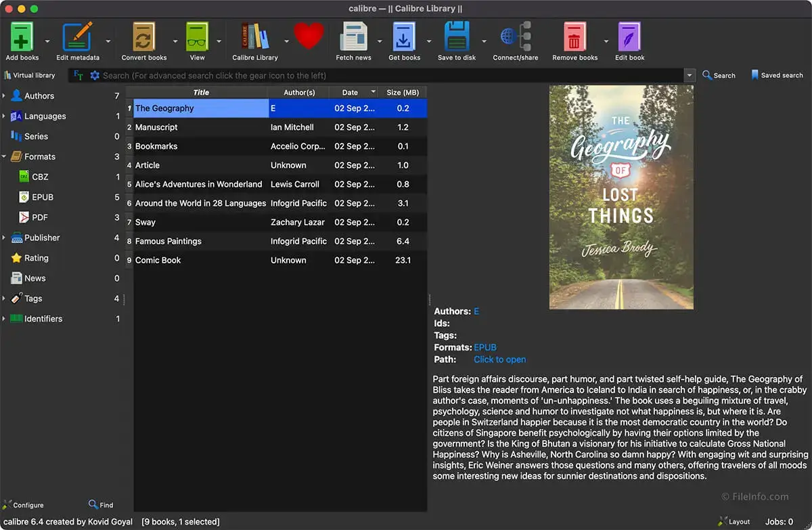Expand the Authors category in tag browser
This screenshot has width=812, height=530.
[4, 96]
